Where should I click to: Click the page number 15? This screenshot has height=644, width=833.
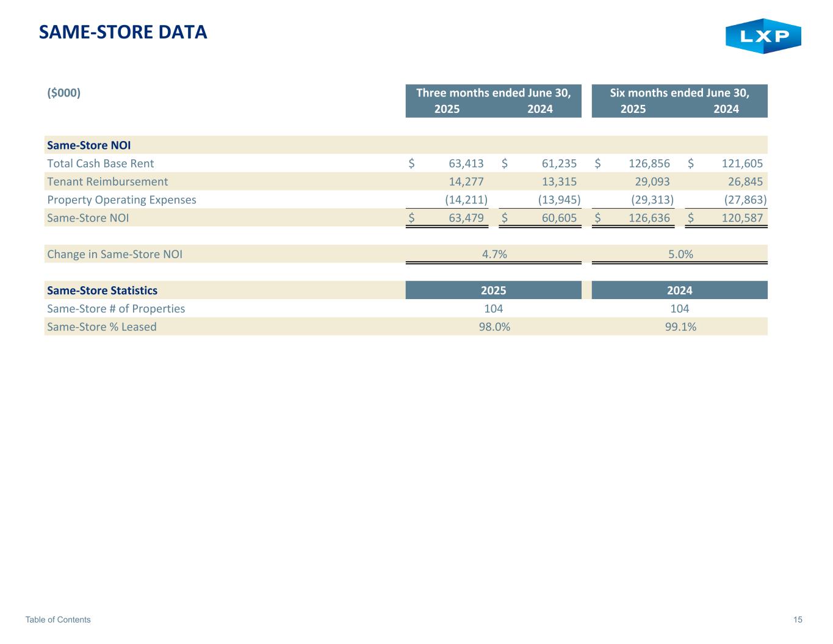[x=798, y=620]
